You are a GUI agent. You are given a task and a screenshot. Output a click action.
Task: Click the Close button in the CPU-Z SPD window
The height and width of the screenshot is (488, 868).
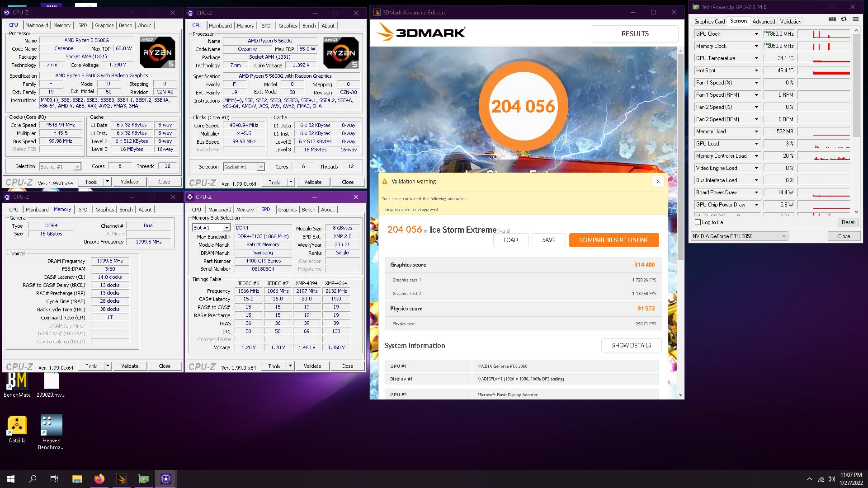pyautogui.click(x=347, y=366)
